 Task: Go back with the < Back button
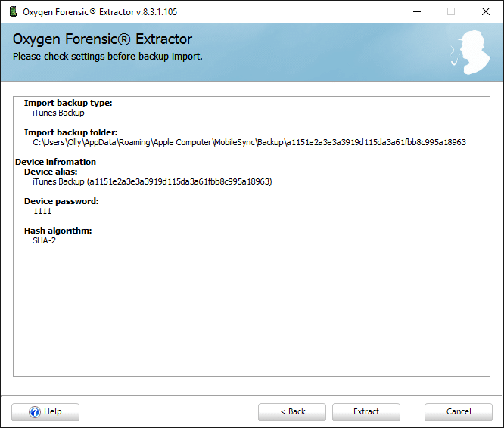[292, 412]
